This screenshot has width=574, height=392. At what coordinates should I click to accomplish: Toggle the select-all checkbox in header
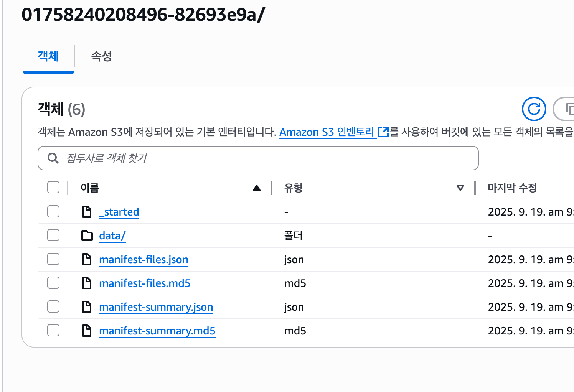(x=53, y=188)
